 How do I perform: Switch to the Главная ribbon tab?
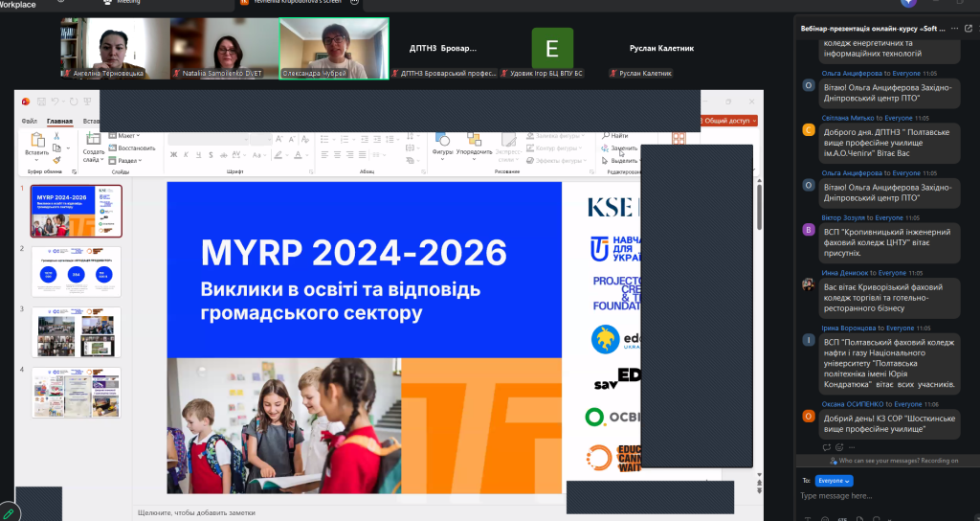(59, 122)
